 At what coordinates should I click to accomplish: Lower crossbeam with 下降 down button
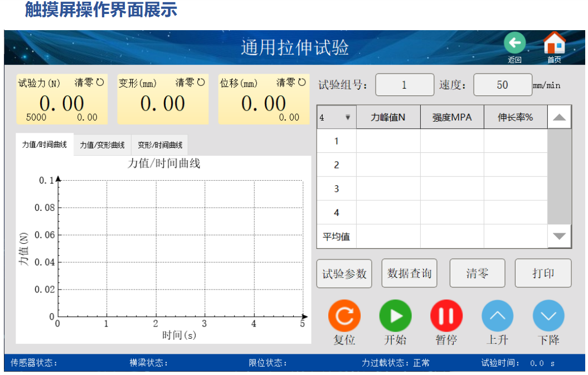(548, 316)
